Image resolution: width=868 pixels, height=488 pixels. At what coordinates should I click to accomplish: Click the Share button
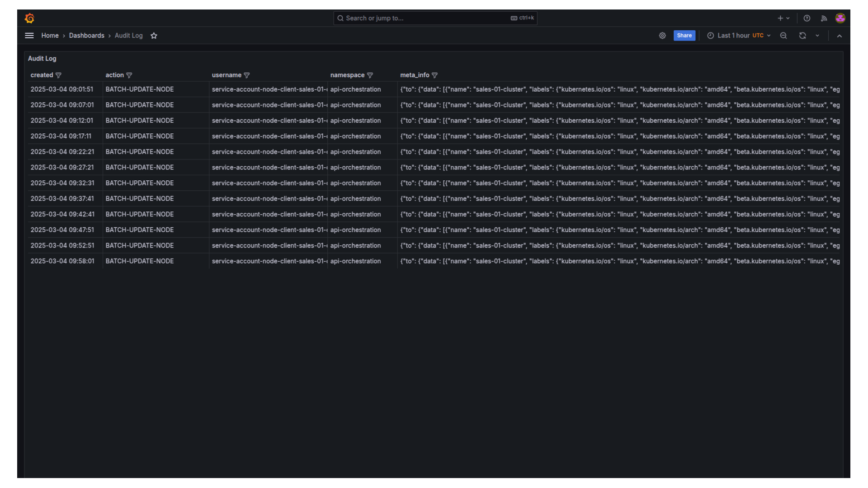(x=684, y=35)
